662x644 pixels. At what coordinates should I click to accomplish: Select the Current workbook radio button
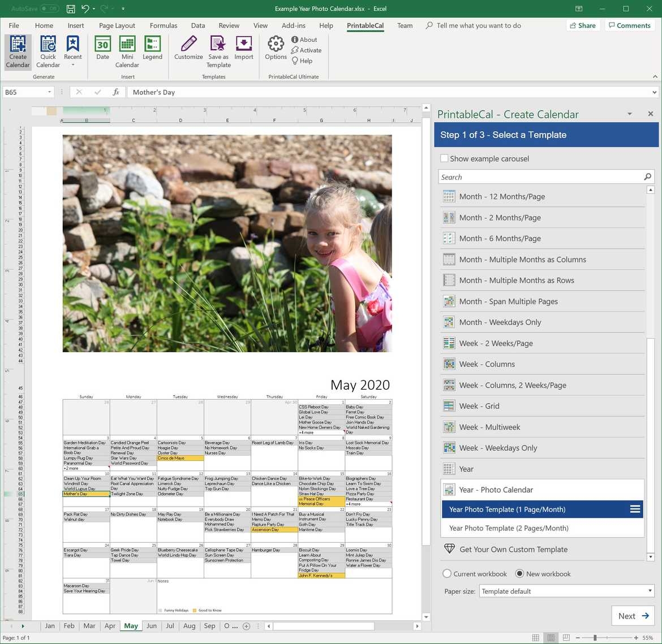coord(447,573)
